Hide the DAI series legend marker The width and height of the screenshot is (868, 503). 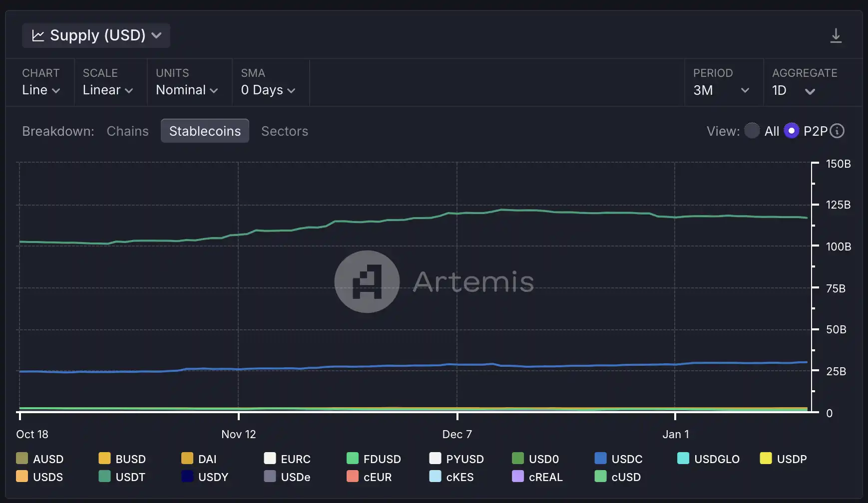tap(187, 459)
